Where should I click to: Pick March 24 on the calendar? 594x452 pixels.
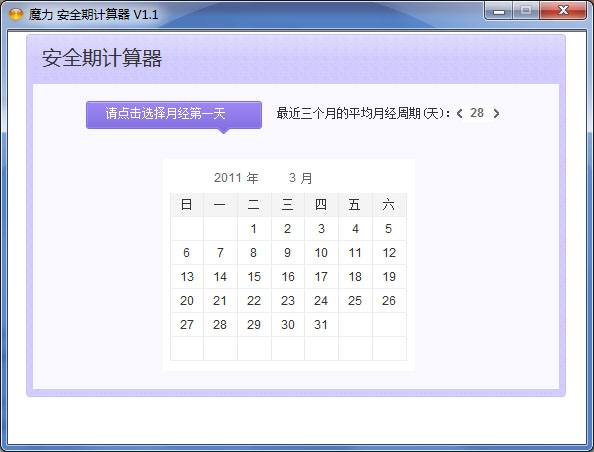(322, 300)
